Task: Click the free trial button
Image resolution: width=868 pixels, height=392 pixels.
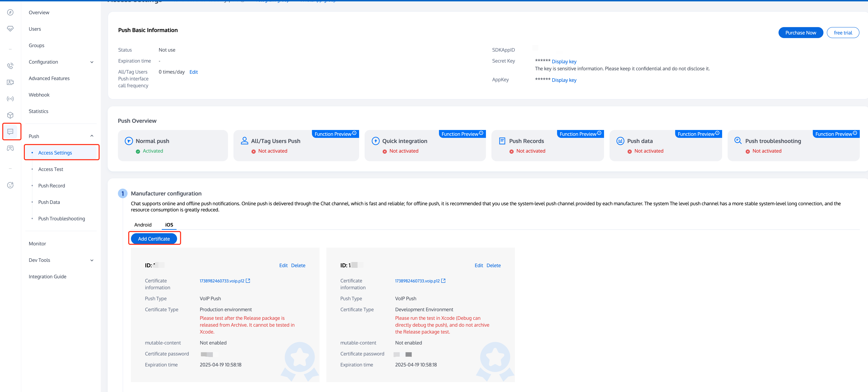Action: pyautogui.click(x=843, y=32)
